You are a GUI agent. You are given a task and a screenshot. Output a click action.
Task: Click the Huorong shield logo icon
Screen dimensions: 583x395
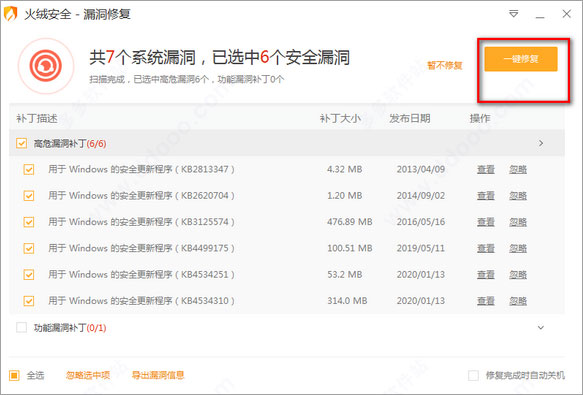tap(10, 14)
